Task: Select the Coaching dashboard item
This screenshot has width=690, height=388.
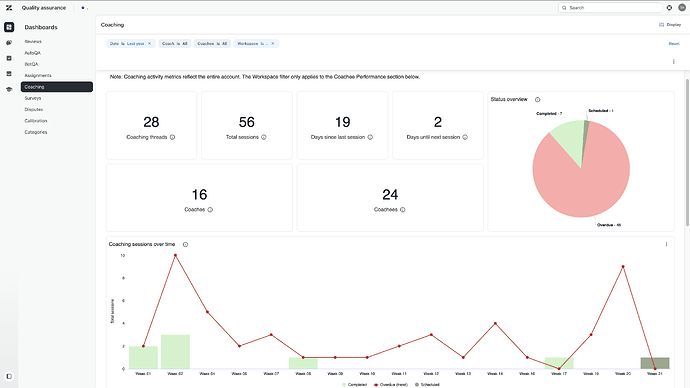Action: [x=57, y=87]
